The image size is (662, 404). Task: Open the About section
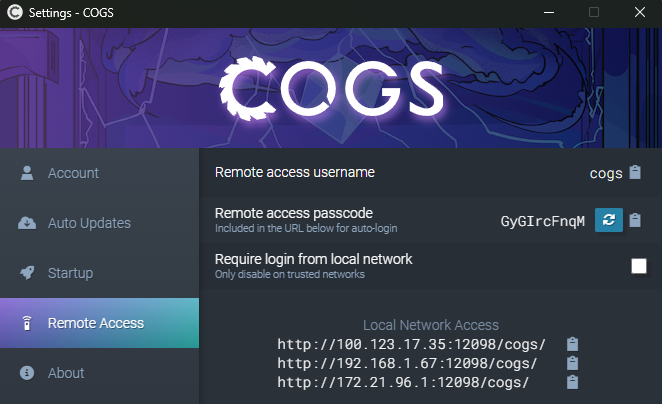click(100, 373)
